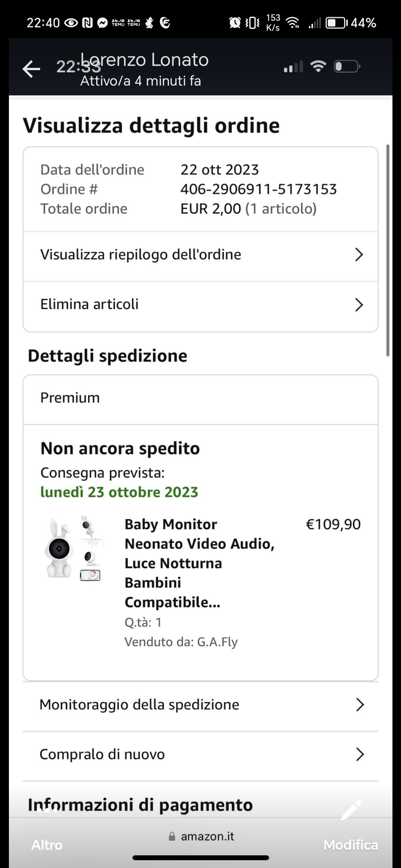The width and height of the screenshot is (401, 868).
Task: Tap the NFC status bar icon
Action: [87, 23]
